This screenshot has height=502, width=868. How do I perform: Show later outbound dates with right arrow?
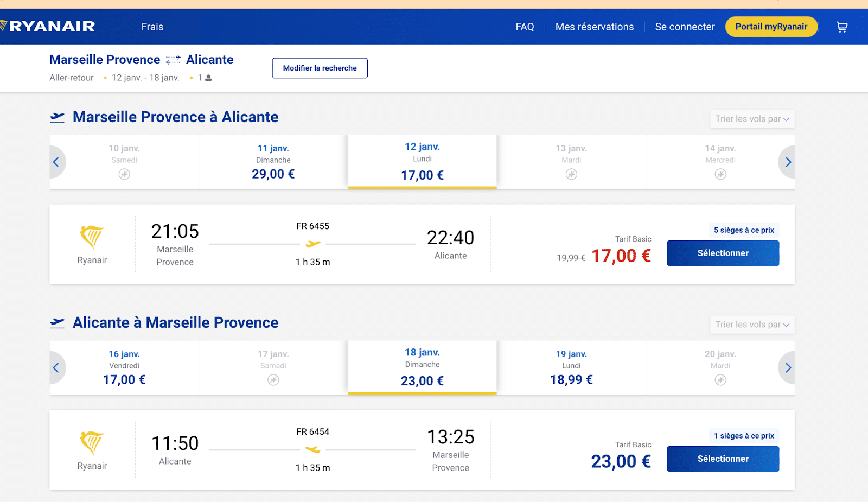click(788, 162)
